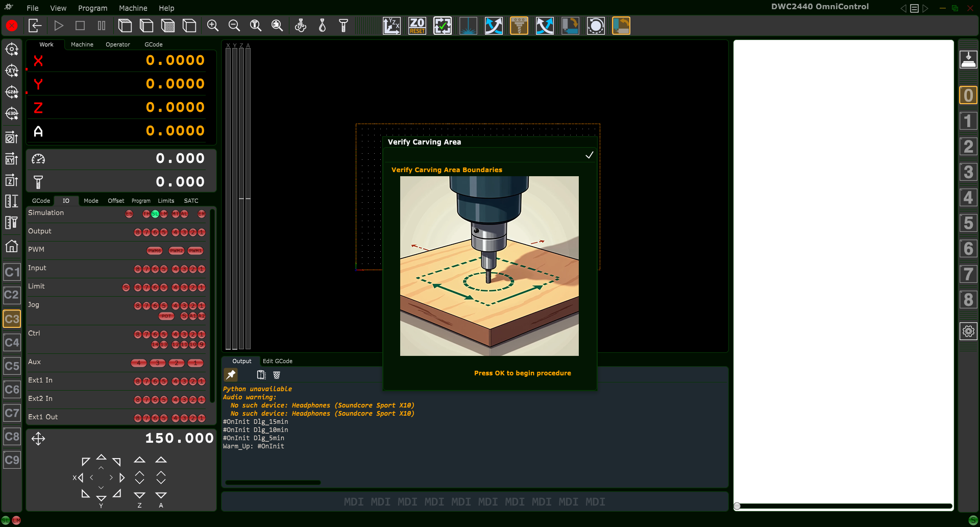The height and width of the screenshot is (527, 980).
Task: Click the laser pointer toolbar icon
Action: 468,26
